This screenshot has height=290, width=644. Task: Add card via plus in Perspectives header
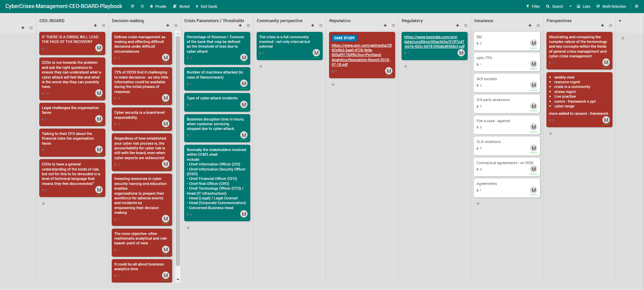click(602, 26)
